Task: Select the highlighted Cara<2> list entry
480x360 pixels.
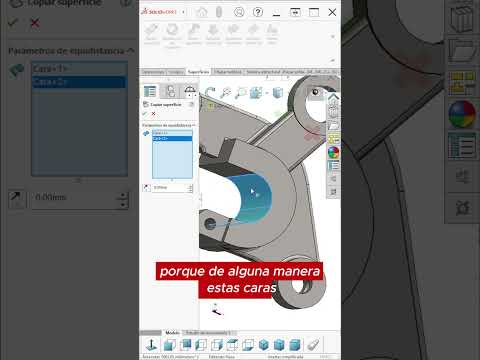Action: pos(172,138)
